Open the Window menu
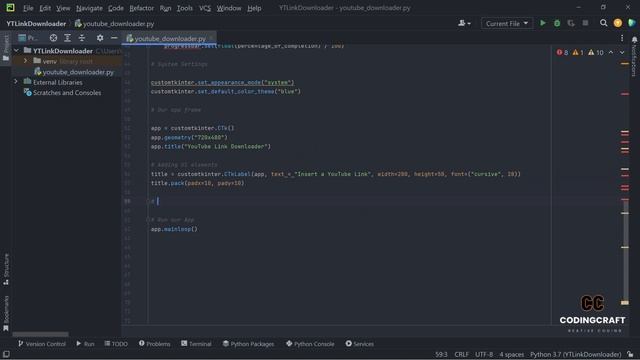Viewport: 640px width, 360px height. 229,8
